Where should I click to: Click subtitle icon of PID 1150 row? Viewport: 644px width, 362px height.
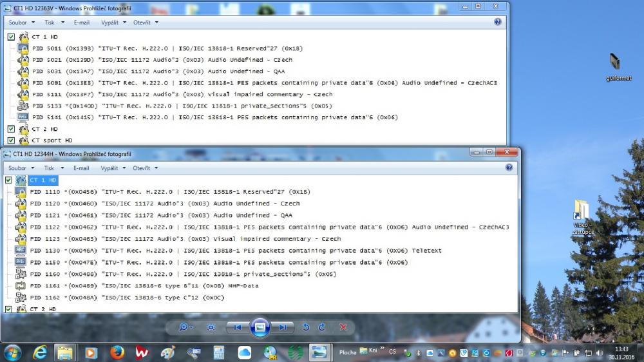point(21,262)
